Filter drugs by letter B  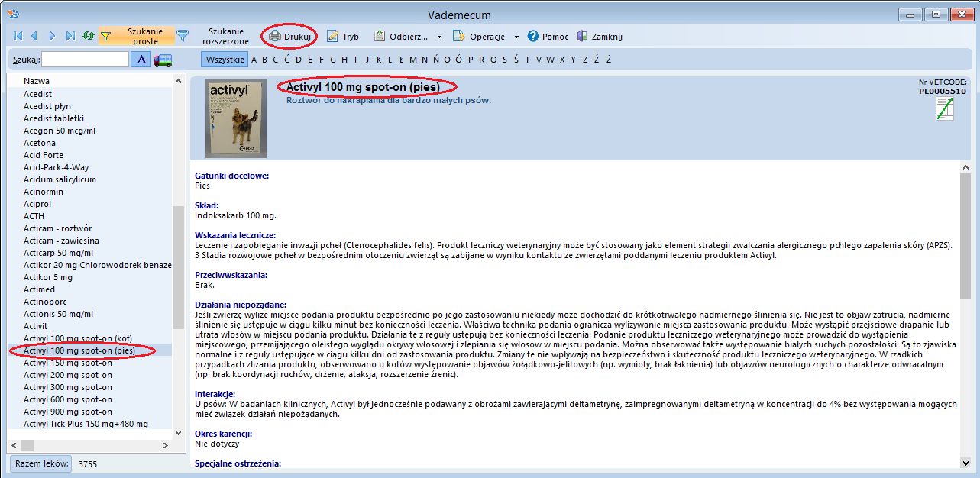click(264, 60)
